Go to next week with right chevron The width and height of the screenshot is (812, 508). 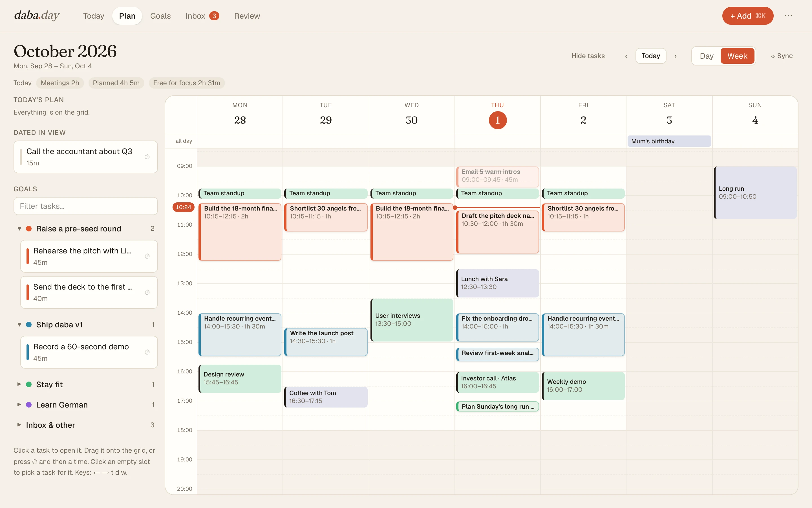[676, 56]
